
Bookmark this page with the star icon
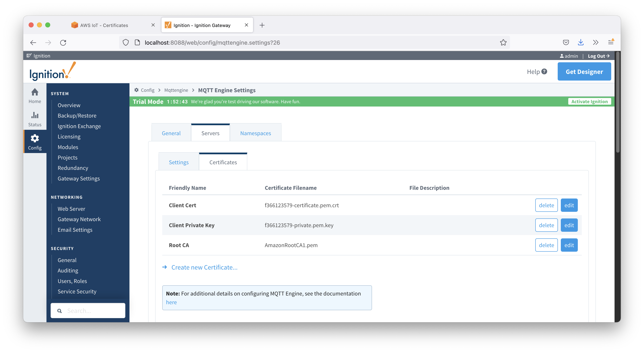coord(503,43)
